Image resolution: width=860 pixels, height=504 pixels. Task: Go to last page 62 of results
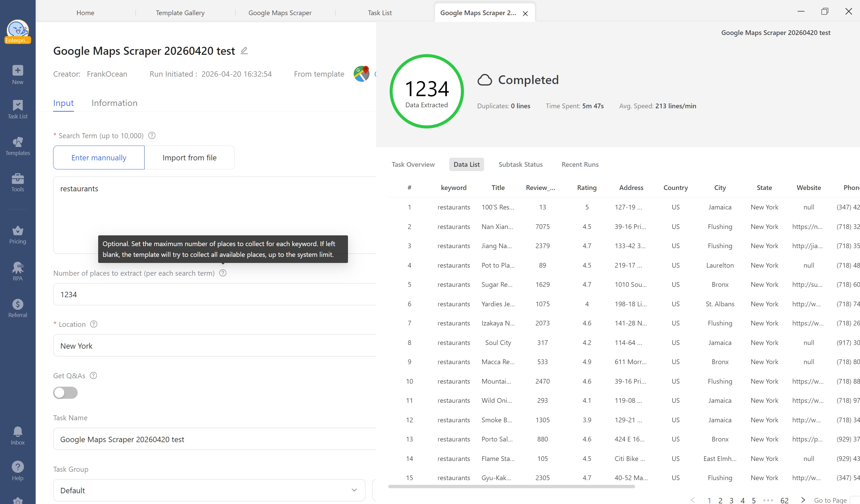[x=784, y=500]
